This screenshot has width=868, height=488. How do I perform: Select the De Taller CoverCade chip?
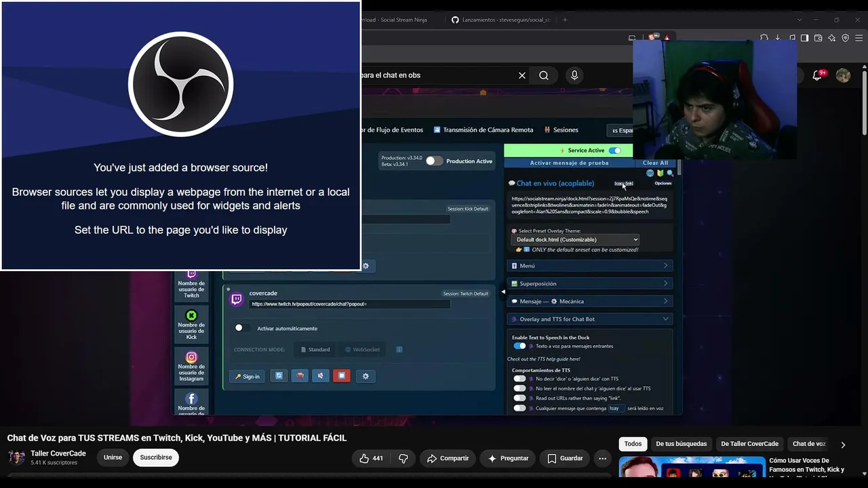(749, 444)
